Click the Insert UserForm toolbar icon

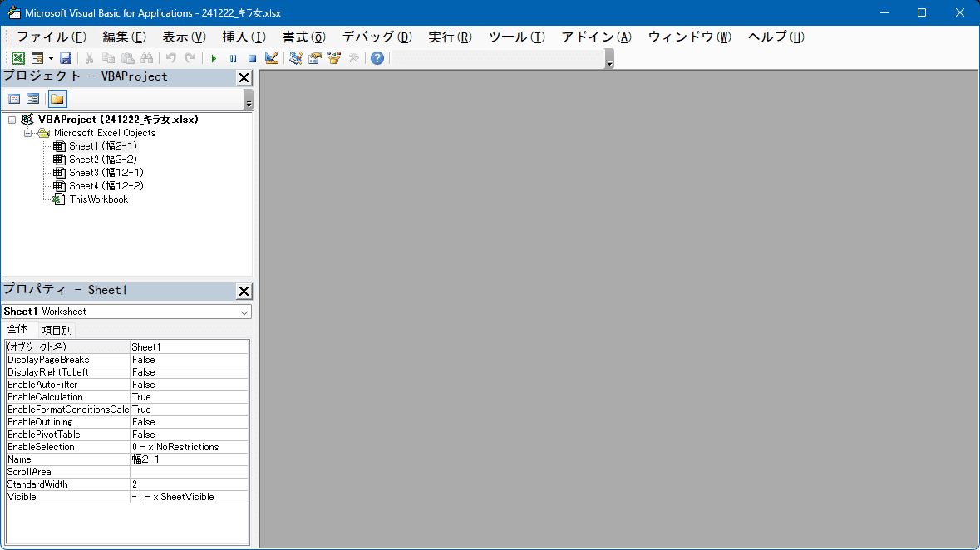click(37, 58)
